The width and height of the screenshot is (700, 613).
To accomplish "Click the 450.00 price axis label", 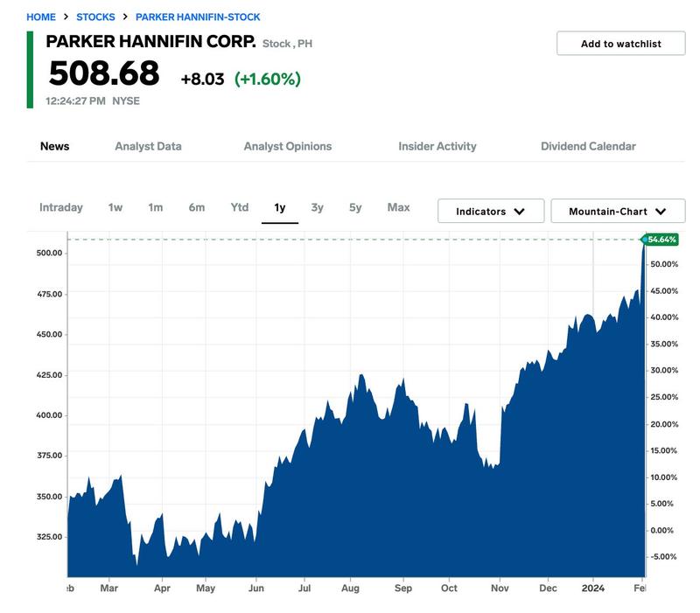I will pyautogui.click(x=50, y=334).
